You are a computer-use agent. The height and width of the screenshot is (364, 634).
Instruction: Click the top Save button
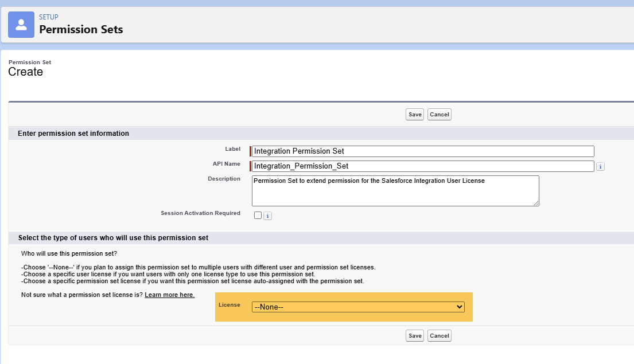tap(414, 114)
